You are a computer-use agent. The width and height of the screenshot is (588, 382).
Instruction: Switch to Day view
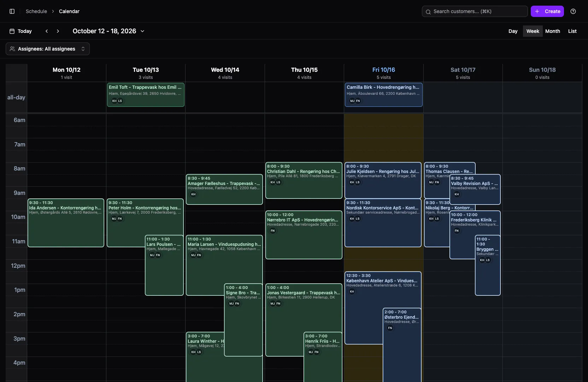pos(513,31)
